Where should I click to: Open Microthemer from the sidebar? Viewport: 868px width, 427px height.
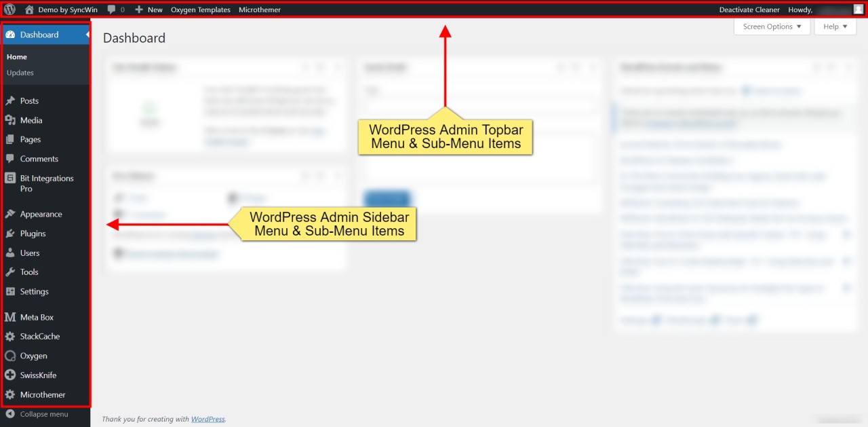[41, 394]
